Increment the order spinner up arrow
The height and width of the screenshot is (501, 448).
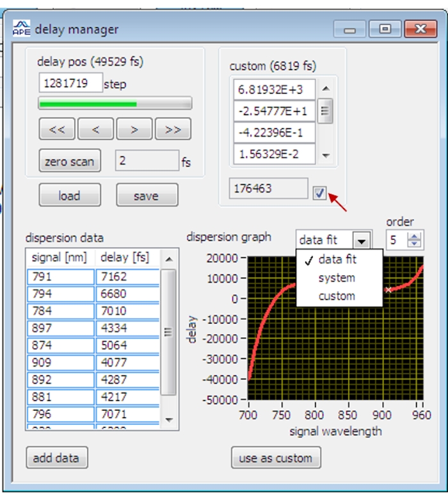click(415, 237)
